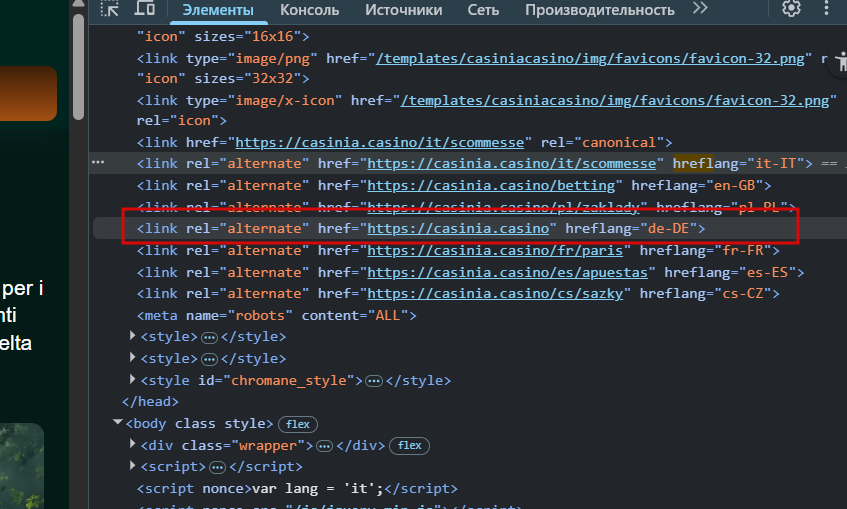This screenshot has width=847, height=509.
Task: Show collapsed content of div wrapper ellipsis
Action: [324, 446]
